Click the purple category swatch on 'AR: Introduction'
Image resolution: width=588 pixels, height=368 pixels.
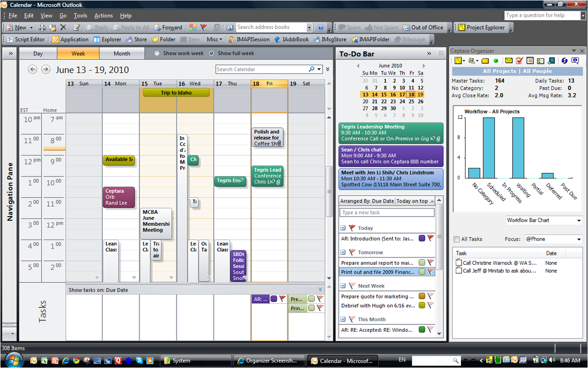tap(422, 238)
